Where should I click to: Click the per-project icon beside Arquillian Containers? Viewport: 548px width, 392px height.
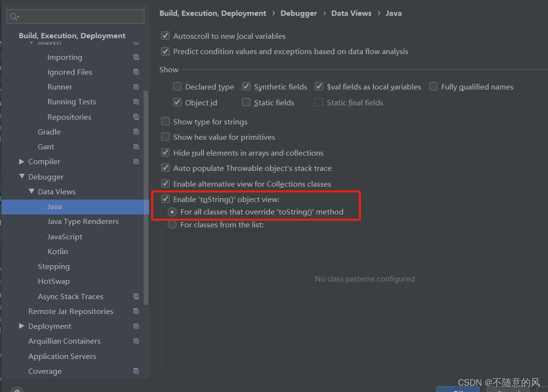point(136,341)
